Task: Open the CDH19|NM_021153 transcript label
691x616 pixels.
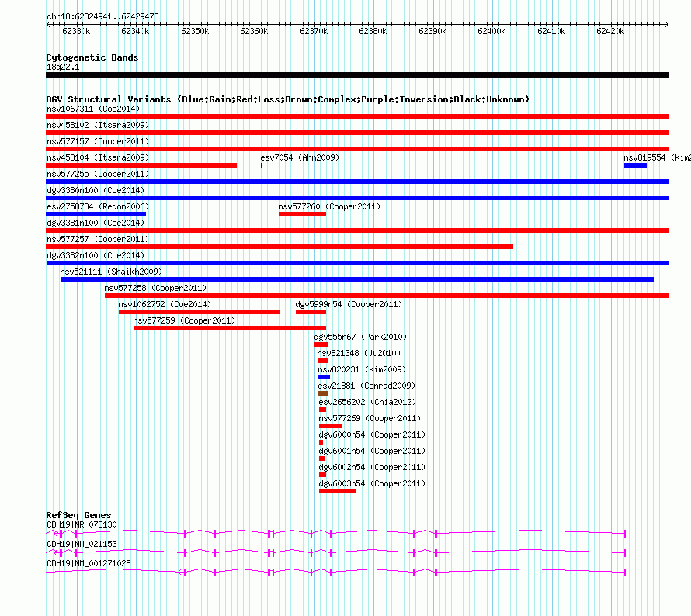Action: pyautogui.click(x=82, y=544)
